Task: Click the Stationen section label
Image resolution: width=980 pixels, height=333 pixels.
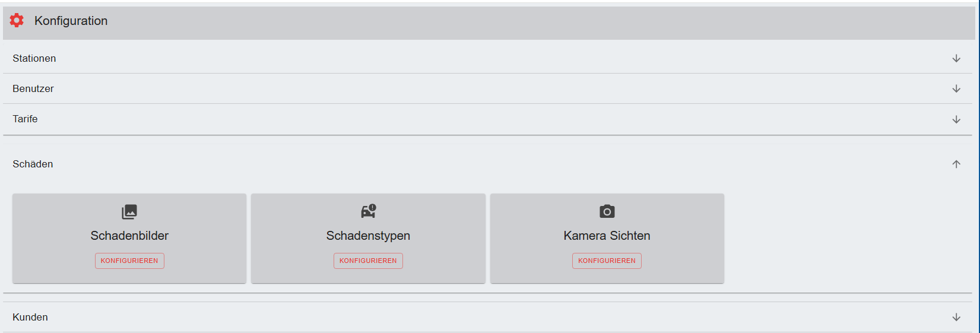Action: pyautogui.click(x=34, y=58)
